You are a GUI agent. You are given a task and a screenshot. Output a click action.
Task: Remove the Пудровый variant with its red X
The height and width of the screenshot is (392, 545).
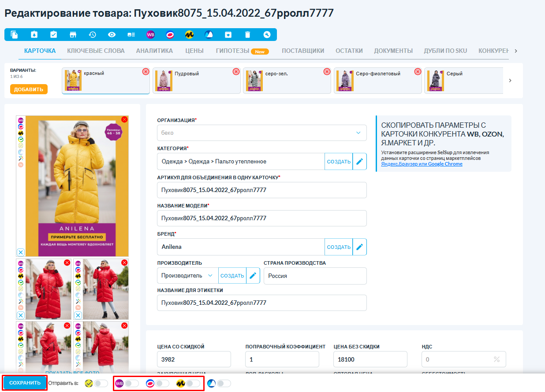pos(236,72)
